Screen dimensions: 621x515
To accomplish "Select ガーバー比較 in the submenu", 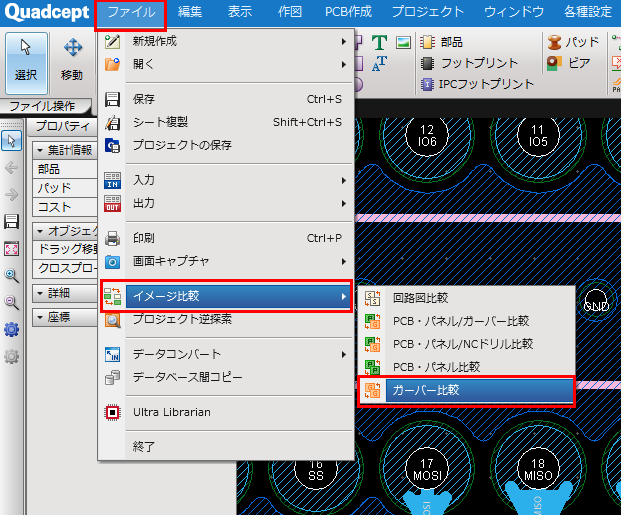I will [x=466, y=390].
